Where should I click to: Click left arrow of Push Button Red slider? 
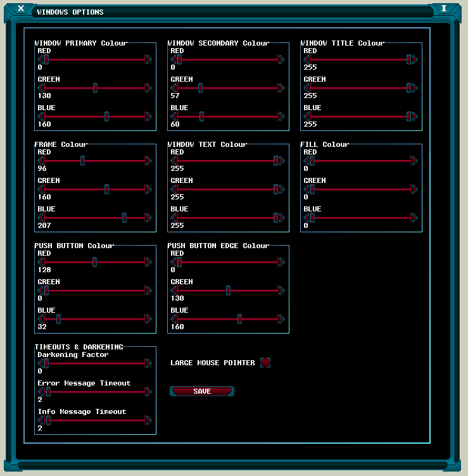click(41, 262)
